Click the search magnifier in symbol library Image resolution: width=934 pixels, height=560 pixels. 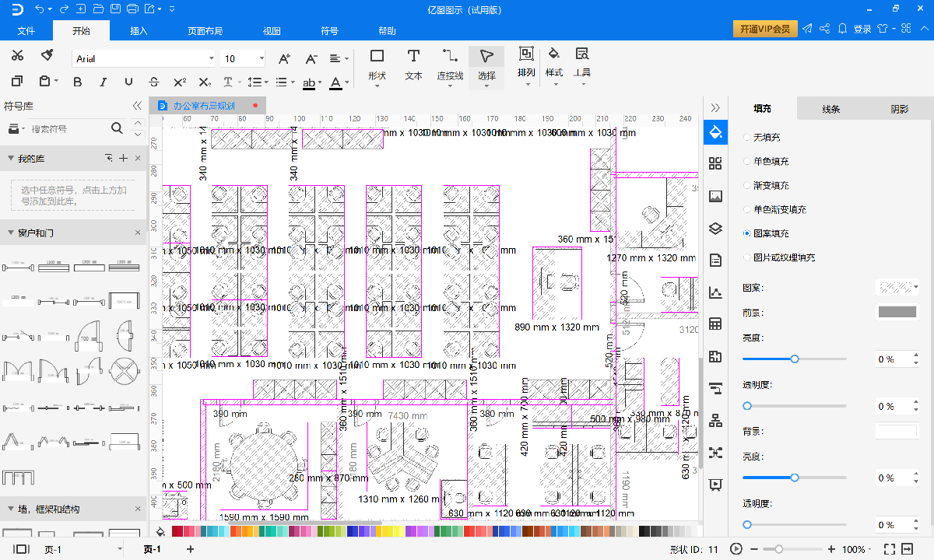tap(117, 128)
